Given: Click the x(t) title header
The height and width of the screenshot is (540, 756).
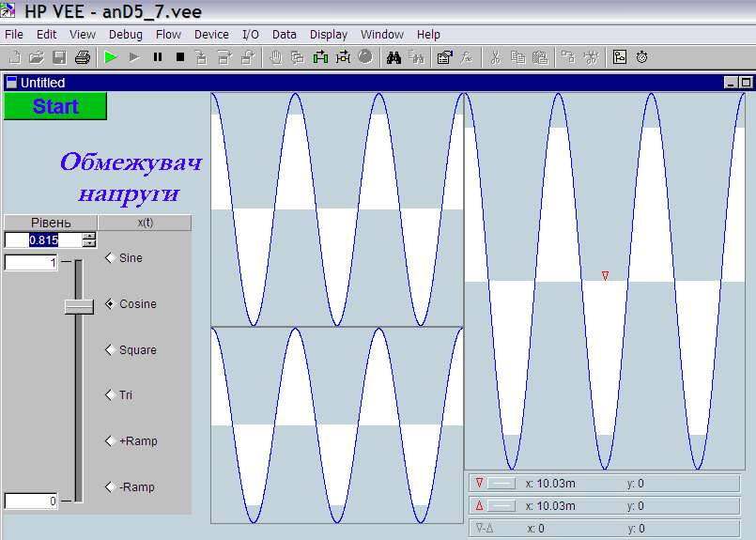Looking at the screenshot, I should click(x=145, y=223).
